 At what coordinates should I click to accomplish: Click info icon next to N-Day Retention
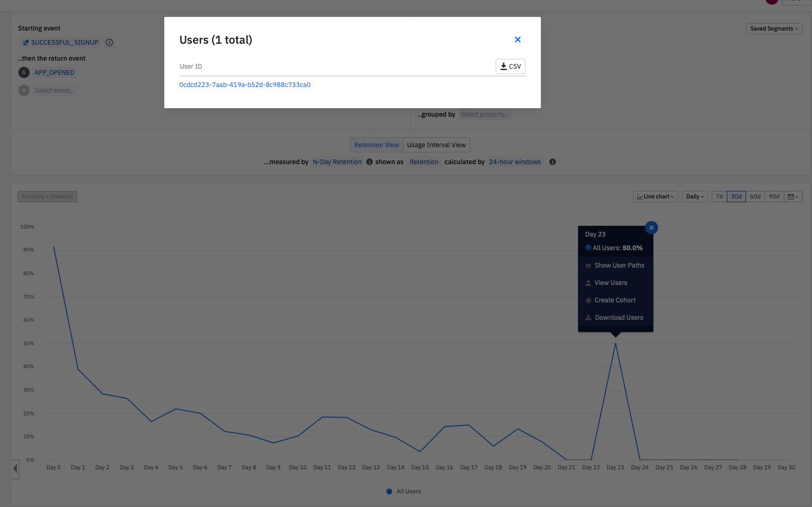coord(370,162)
